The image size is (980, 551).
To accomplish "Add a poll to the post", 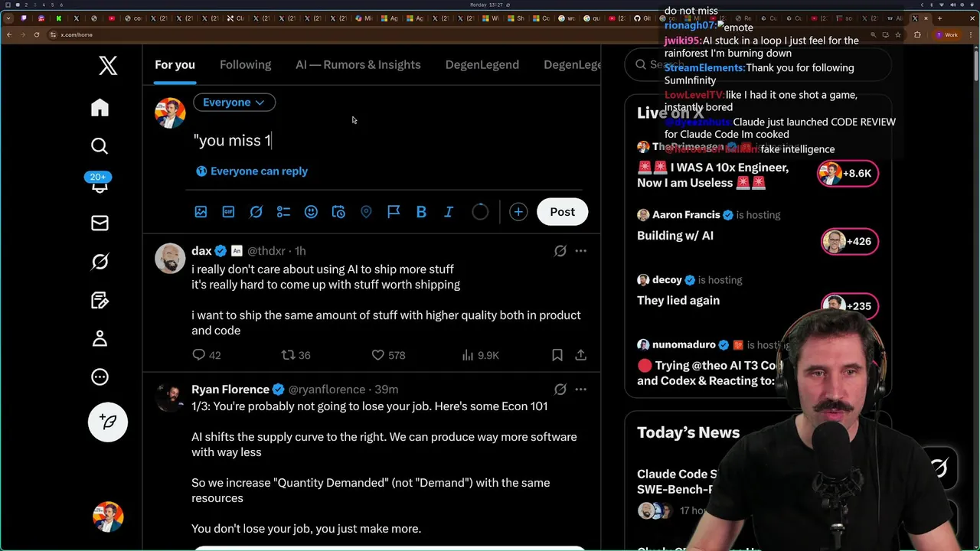I will pos(283,212).
